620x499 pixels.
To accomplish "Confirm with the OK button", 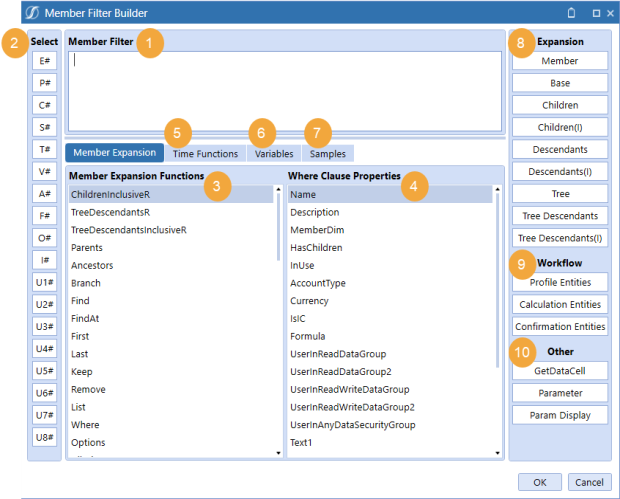I will (540, 481).
